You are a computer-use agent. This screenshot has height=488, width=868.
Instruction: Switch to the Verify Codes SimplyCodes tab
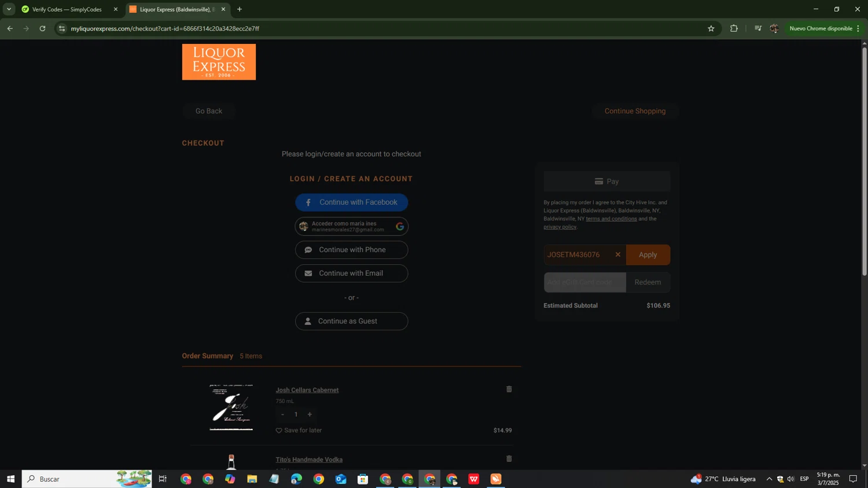point(67,9)
